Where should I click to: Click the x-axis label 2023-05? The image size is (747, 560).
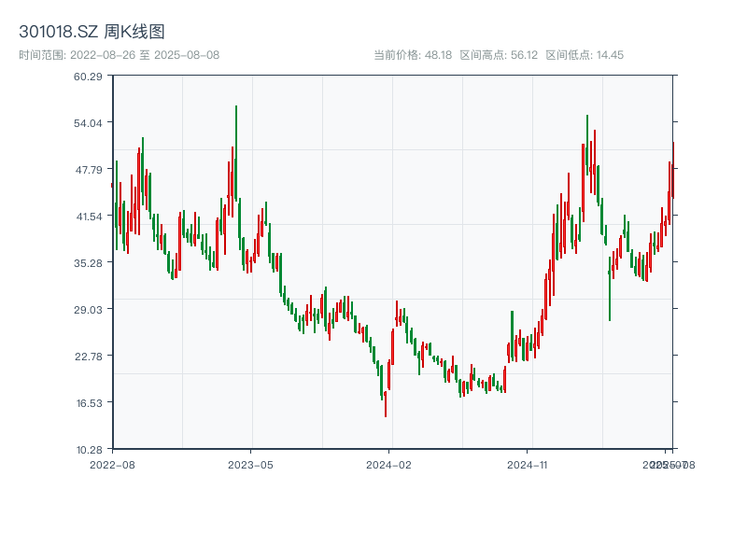[250, 465]
